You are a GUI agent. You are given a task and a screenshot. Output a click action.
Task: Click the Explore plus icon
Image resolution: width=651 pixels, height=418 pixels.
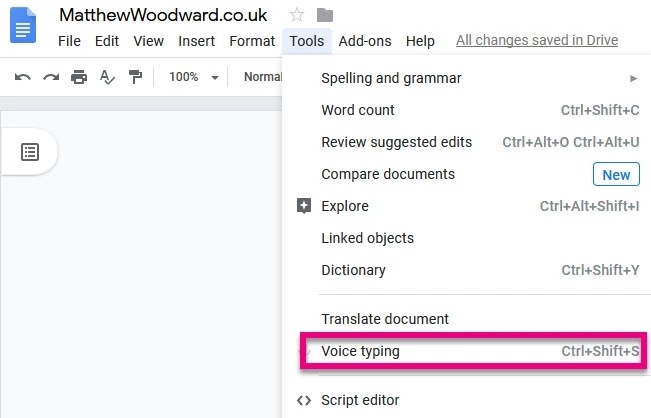[304, 206]
